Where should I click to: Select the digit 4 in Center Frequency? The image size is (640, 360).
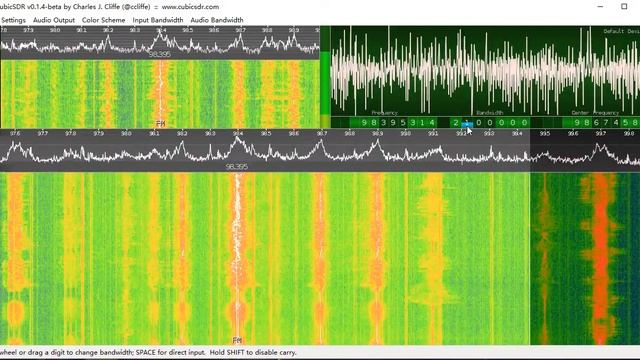coord(616,122)
